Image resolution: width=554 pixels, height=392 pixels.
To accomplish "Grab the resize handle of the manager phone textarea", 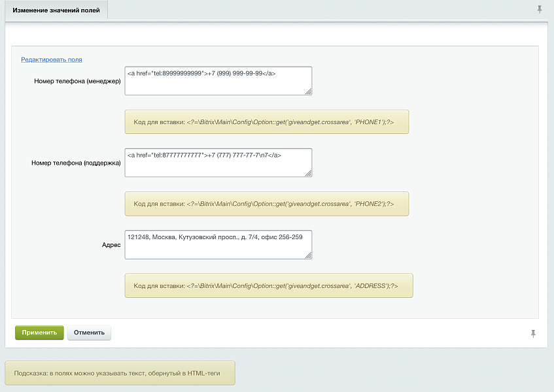I will 308,91.
